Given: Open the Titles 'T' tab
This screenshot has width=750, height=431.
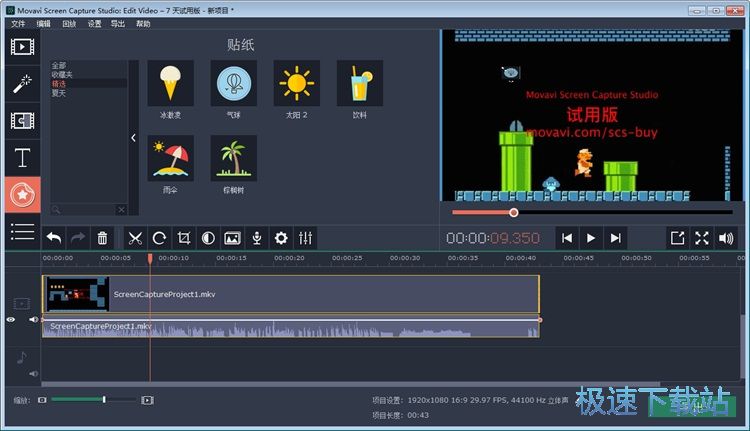Looking at the screenshot, I should [22, 157].
